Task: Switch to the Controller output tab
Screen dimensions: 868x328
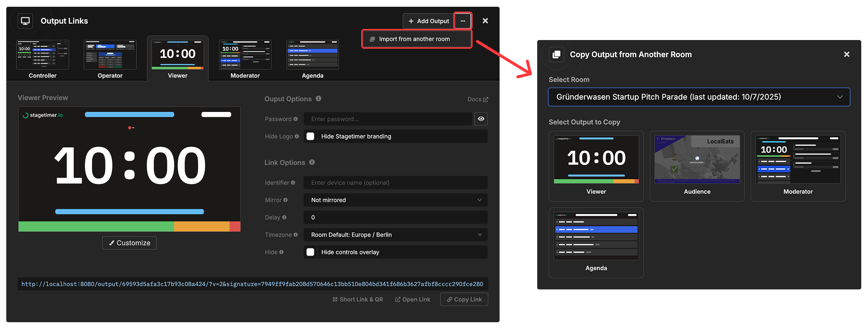Action: coord(42,59)
